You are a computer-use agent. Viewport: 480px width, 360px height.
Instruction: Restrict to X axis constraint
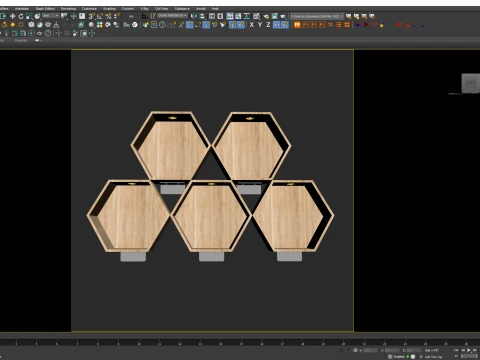(x=252, y=25)
